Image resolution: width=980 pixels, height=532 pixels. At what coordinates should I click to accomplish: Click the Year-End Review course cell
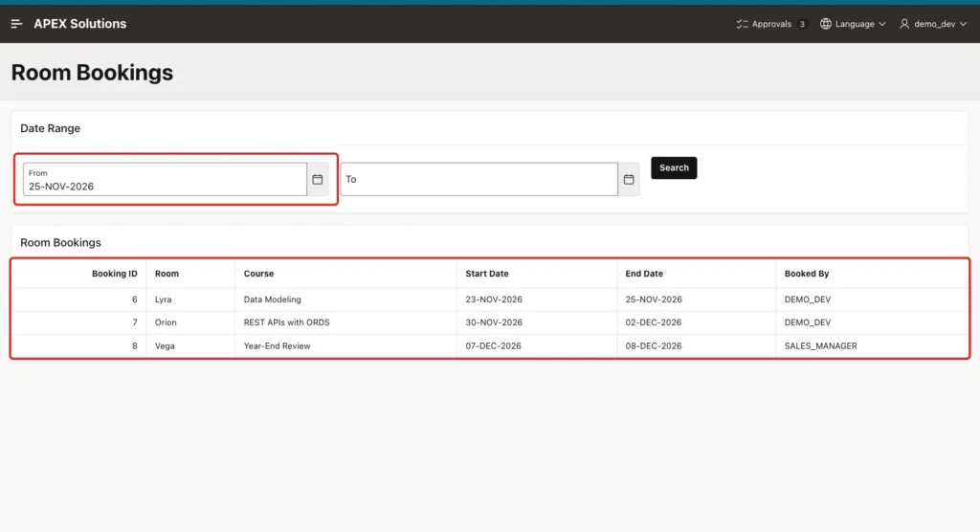pos(277,345)
